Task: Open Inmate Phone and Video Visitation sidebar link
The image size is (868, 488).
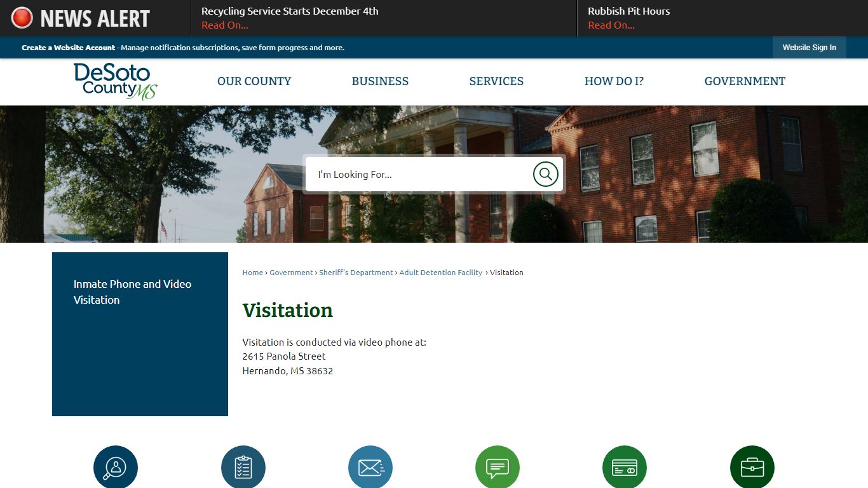Action: pos(132,292)
